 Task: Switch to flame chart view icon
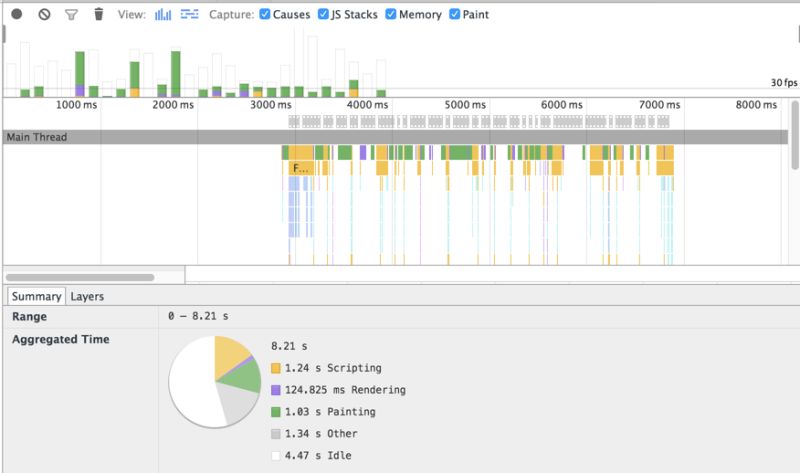(x=189, y=14)
